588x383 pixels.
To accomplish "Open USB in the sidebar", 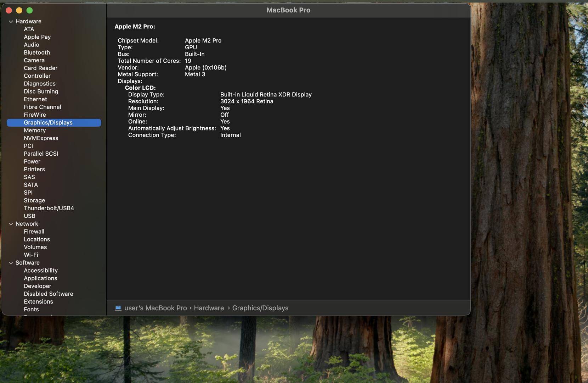I will point(30,217).
